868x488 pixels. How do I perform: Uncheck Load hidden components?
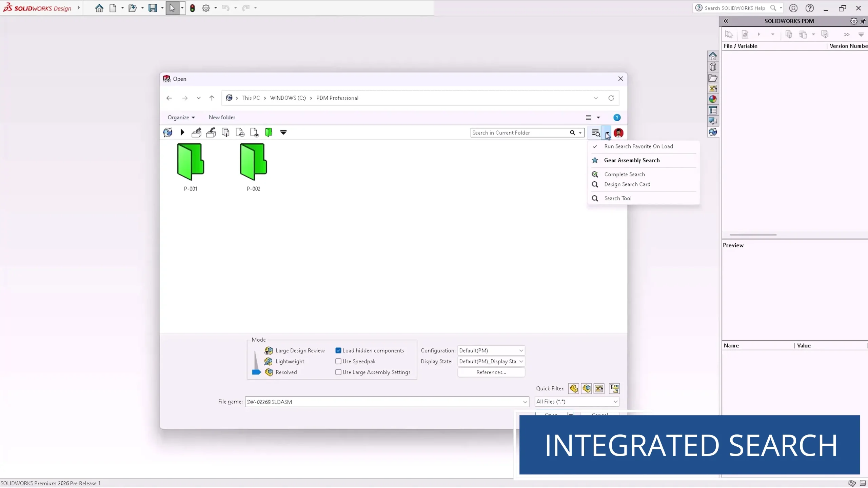(338, 350)
